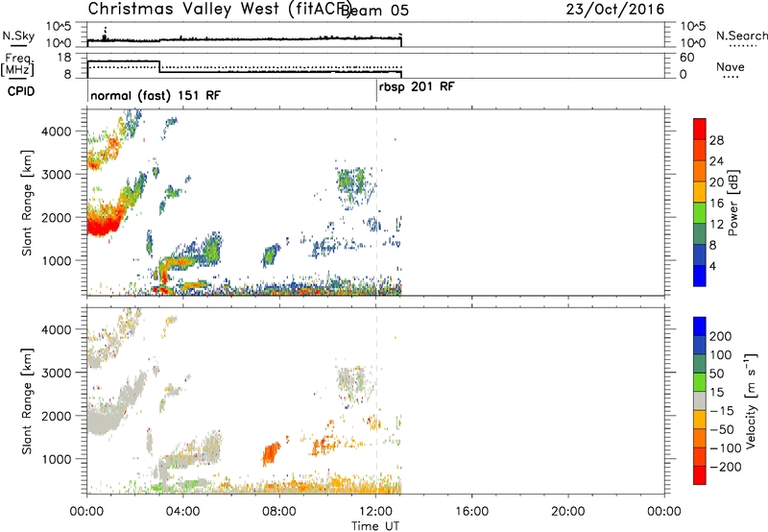
Task: Click the '4000' tick on the power panel
Action: coord(57,132)
